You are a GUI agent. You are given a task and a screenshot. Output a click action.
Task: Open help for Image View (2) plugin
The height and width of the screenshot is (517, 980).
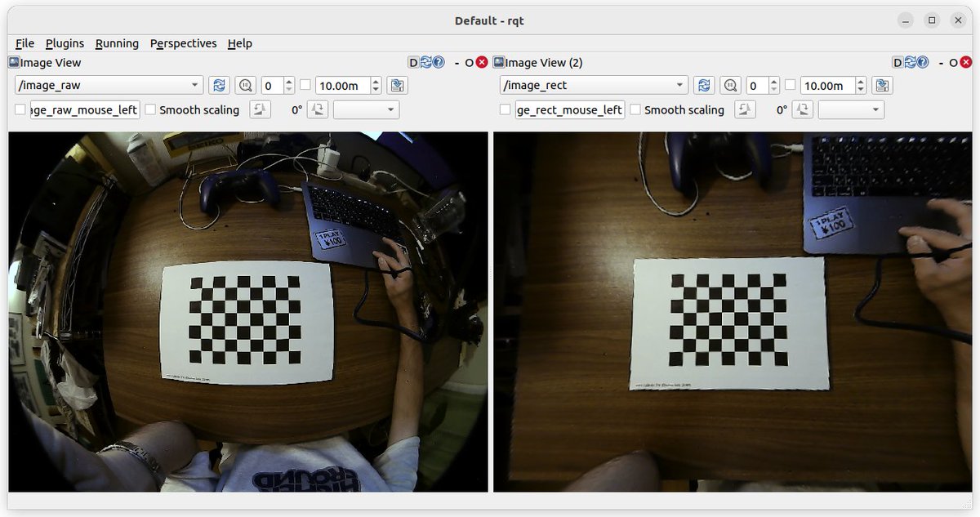(924, 62)
